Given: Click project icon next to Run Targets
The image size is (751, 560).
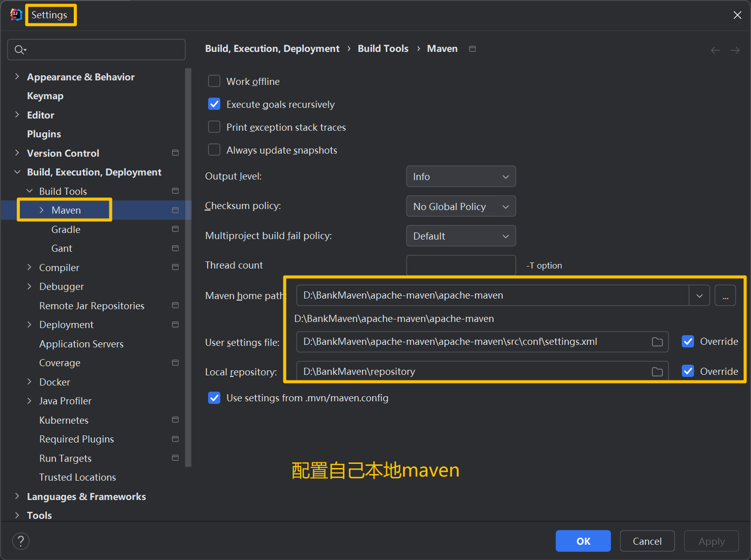Looking at the screenshot, I should point(175,458).
